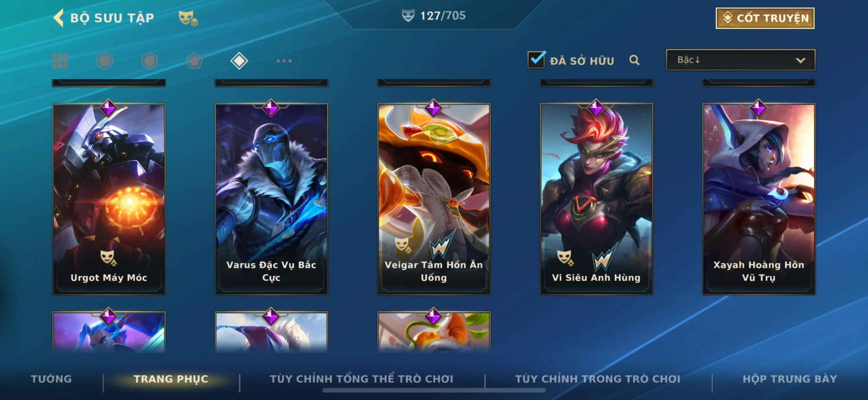Open the Bậc sort dropdown
This screenshot has height=400, width=868.
(x=741, y=60)
